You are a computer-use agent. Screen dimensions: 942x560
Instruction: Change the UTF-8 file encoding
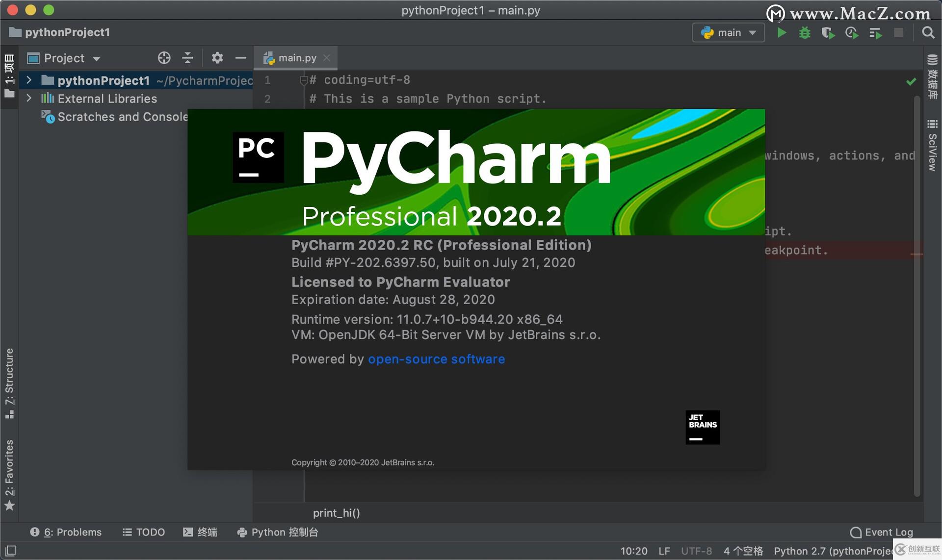pyautogui.click(x=696, y=551)
